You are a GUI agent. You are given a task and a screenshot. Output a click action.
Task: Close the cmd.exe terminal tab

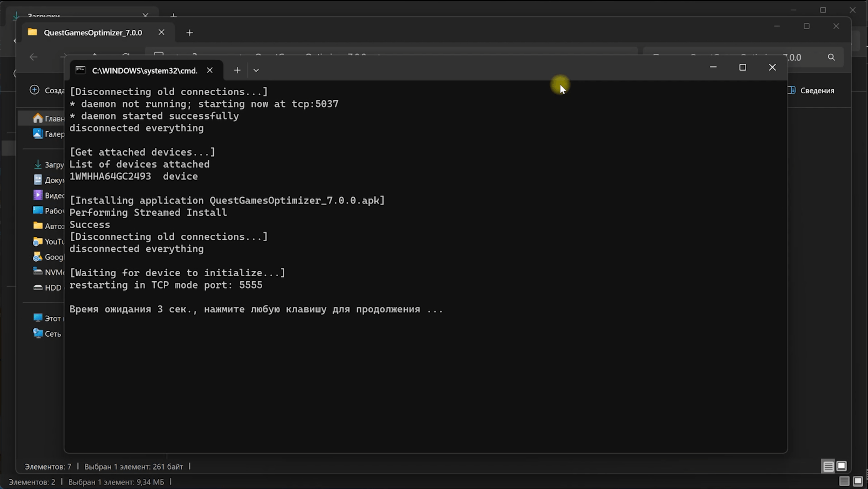pos(209,70)
